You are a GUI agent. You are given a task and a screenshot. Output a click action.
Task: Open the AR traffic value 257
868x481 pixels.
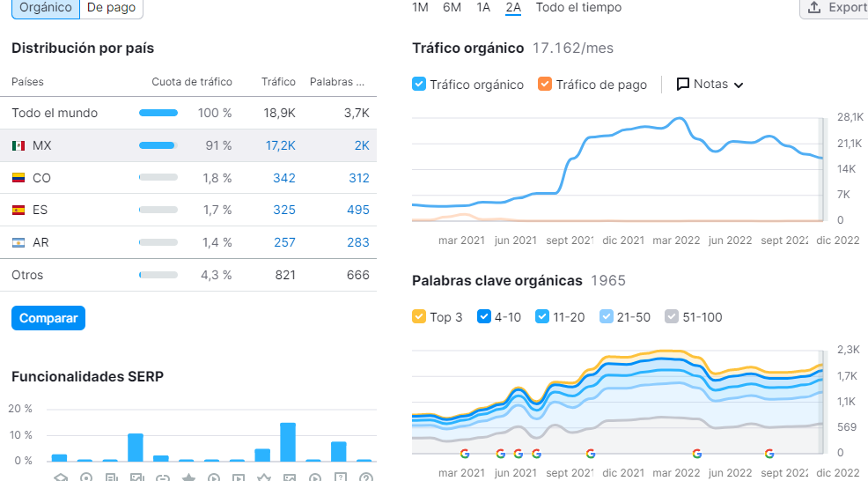pos(284,243)
